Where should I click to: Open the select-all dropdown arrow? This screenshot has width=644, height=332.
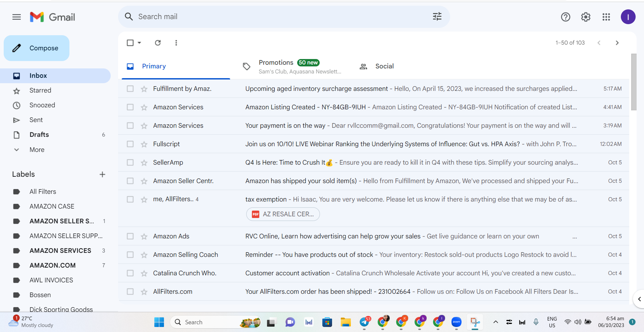(139, 43)
